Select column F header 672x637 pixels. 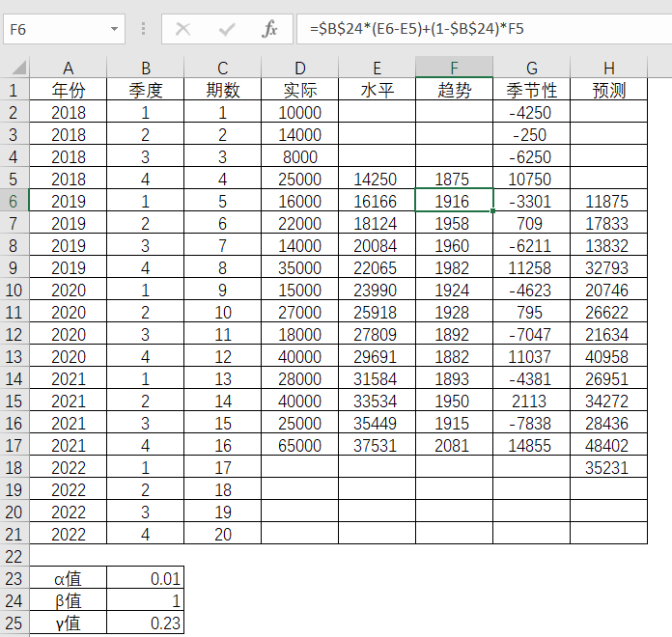(454, 68)
